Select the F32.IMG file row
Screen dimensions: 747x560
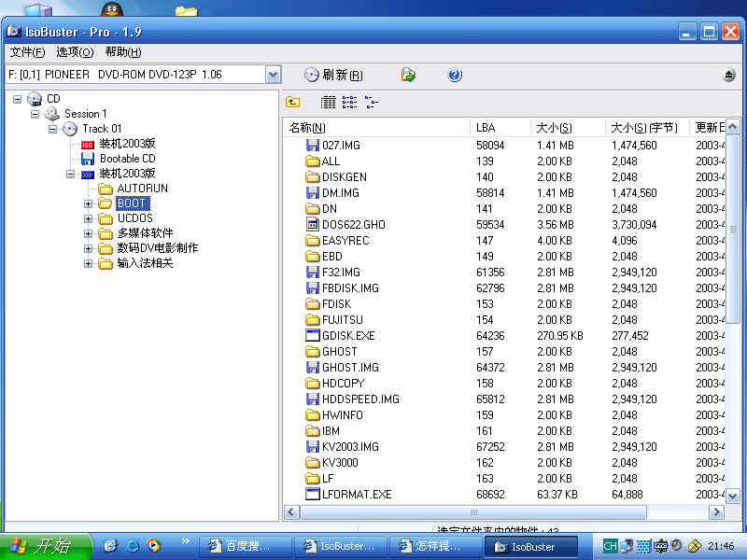click(x=504, y=272)
